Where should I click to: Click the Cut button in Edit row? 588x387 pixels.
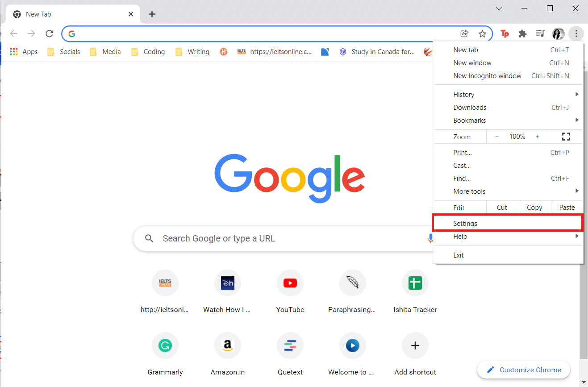(502, 208)
